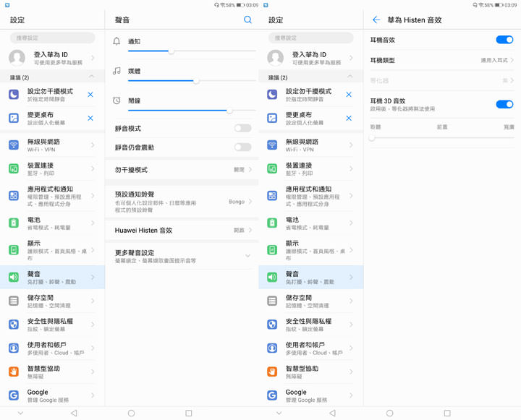Tap left nav bar home circle
The width and height of the screenshot is (521, 420).
(131, 413)
